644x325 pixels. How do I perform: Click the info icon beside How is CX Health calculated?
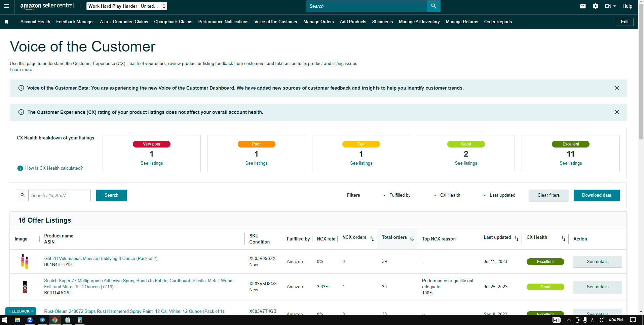tap(20, 168)
